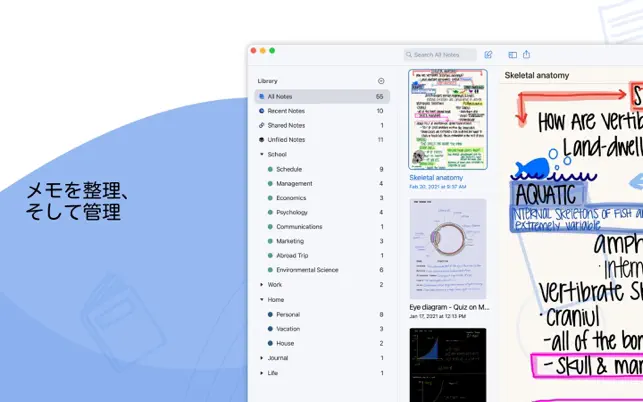
Task: Click the Work folder label
Action: click(x=274, y=284)
